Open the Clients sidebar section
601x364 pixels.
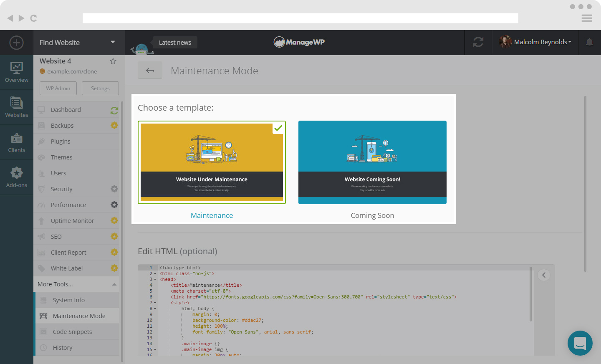coord(17,143)
